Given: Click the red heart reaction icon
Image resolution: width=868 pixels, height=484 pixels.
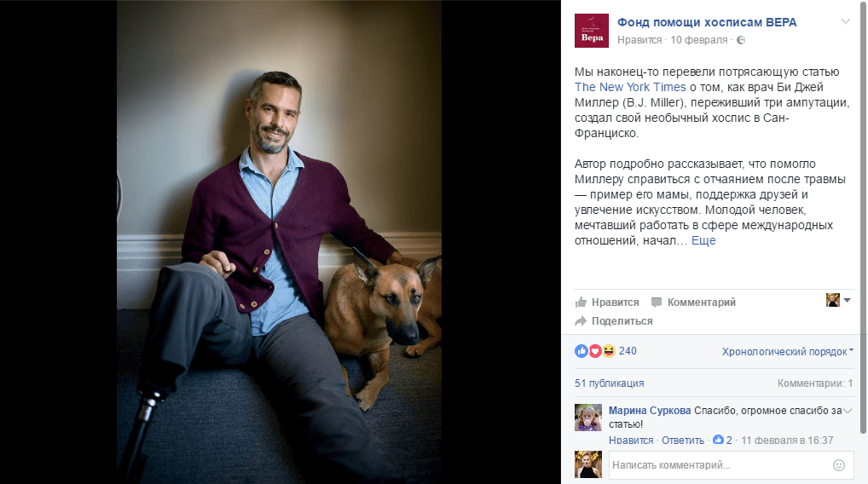Looking at the screenshot, I should (x=595, y=351).
